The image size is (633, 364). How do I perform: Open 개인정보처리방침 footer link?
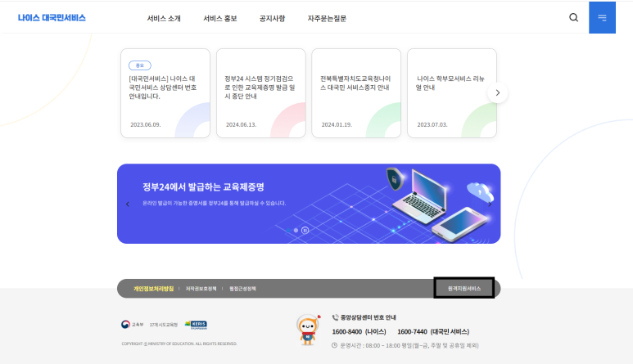(x=153, y=289)
